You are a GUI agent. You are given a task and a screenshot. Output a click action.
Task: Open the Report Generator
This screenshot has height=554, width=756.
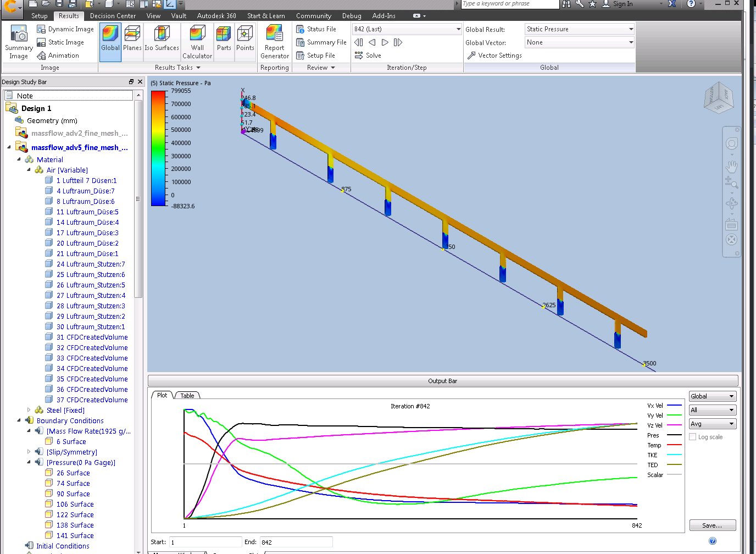click(x=275, y=42)
